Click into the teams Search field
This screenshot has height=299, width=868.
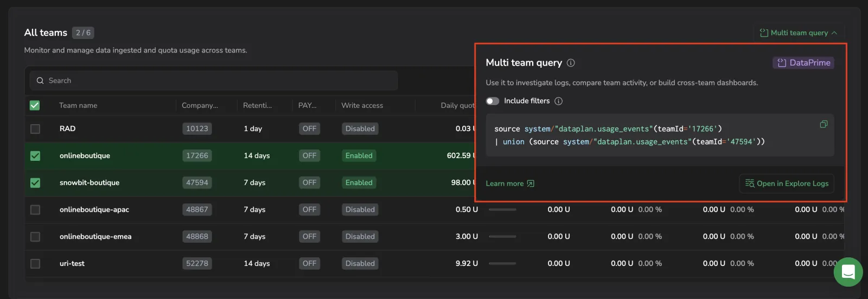tap(214, 81)
